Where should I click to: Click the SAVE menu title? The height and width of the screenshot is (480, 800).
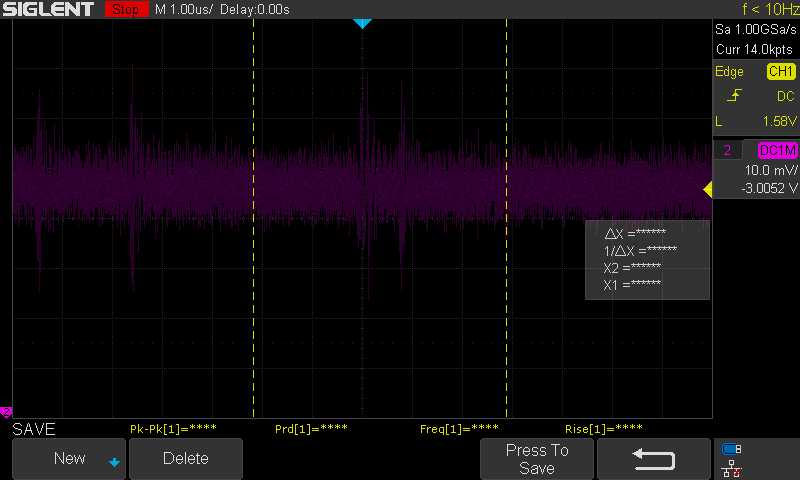tap(34, 429)
